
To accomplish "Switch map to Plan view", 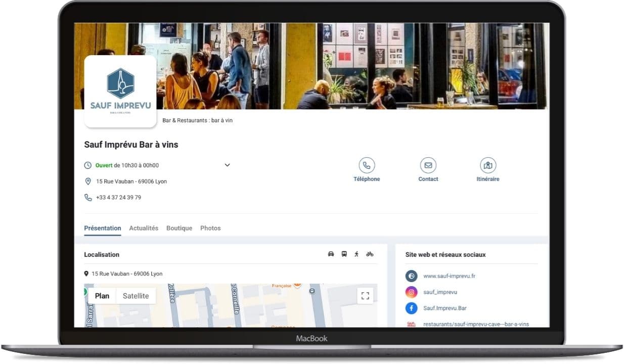I will [x=102, y=296].
